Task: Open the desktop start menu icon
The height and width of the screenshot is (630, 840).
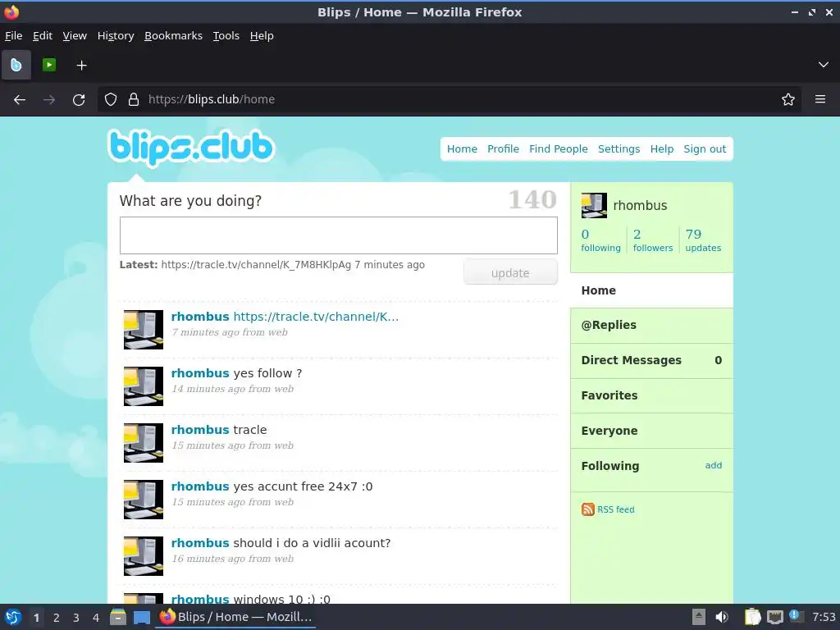Action: [x=13, y=617]
